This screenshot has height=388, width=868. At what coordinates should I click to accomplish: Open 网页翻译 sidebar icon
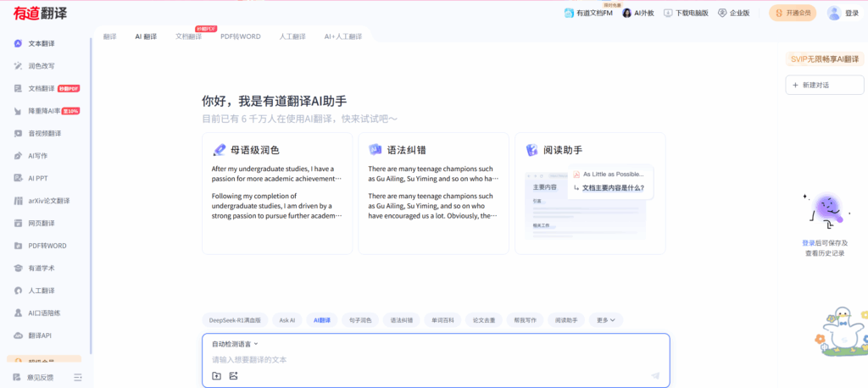pos(19,223)
